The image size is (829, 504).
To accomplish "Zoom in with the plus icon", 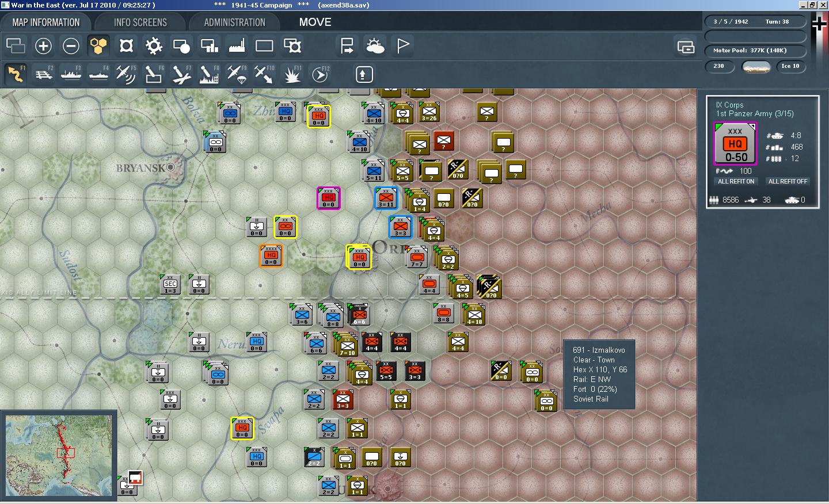I will tap(43, 45).
